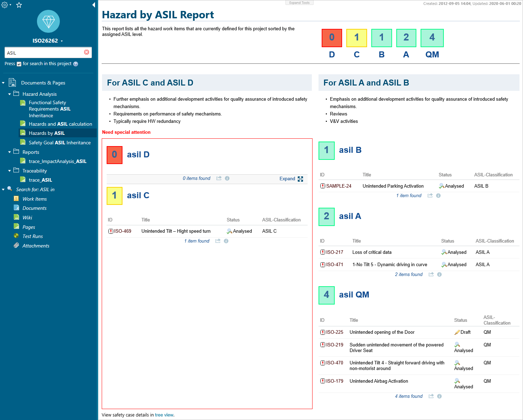Screen dimensions: 523x420
Task: Open trace_ImpactAnalysis_ASIL report
Action: [58, 161]
